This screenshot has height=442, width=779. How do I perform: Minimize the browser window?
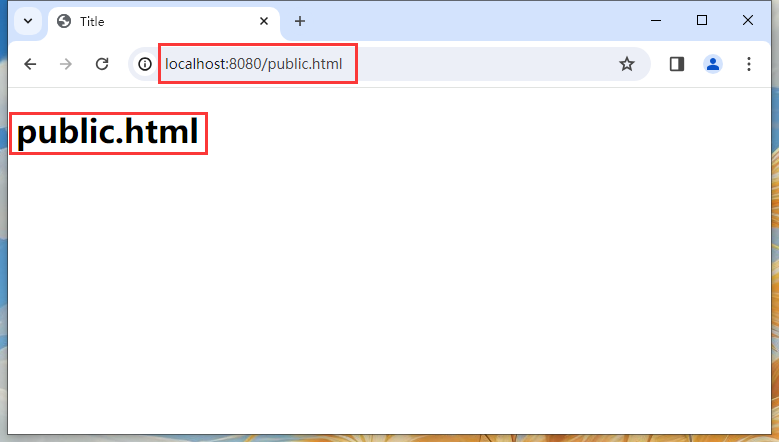pos(656,20)
